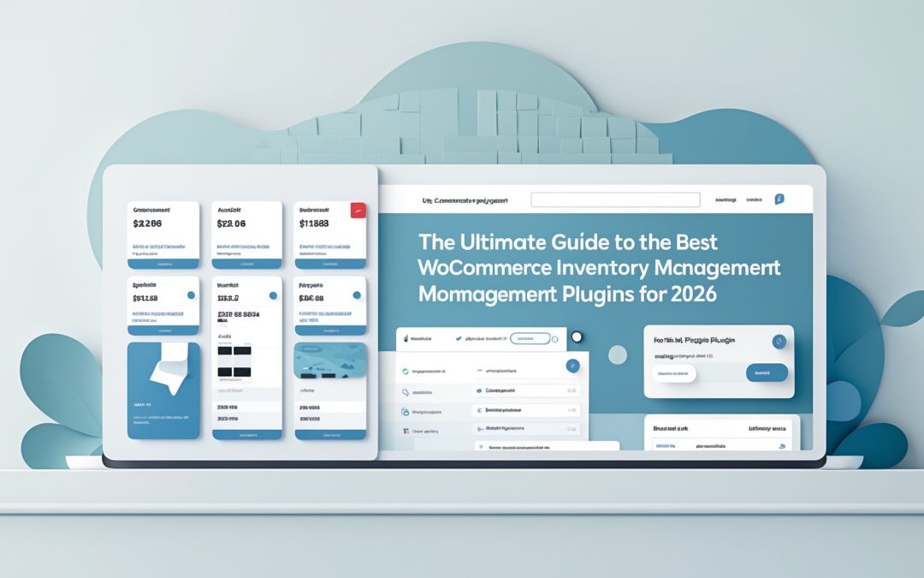The height and width of the screenshot is (578, 924).
Task: Click the blue bottom bar of the $11883 card
Action: click(x=330, y=265)
